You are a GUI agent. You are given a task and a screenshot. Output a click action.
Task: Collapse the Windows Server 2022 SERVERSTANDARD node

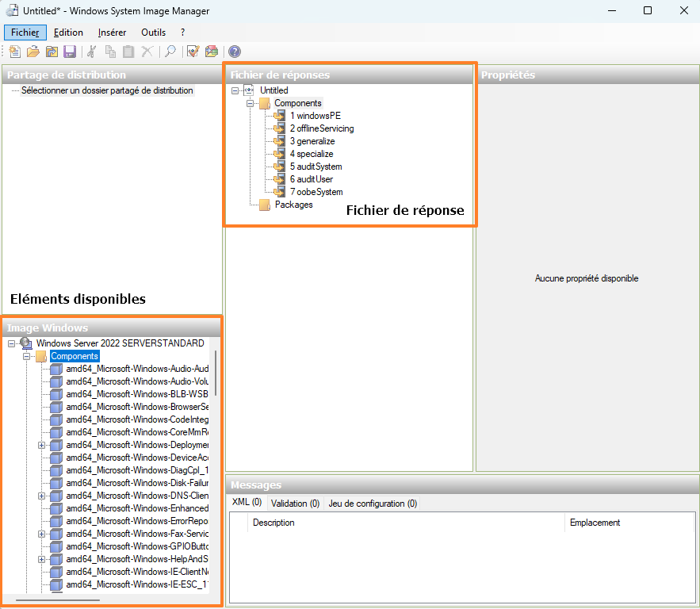click(x=10, y=343)
